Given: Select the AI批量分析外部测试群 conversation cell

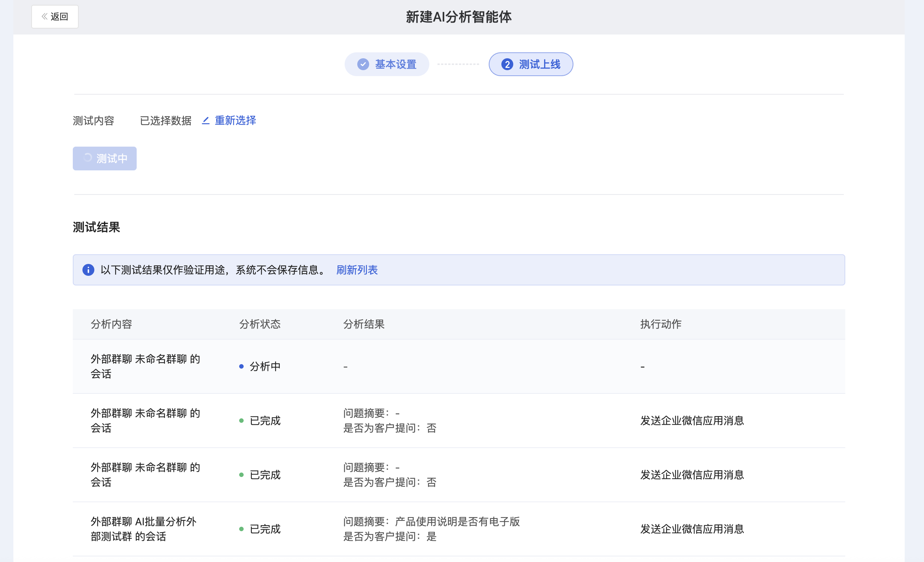Looking at the screenshot, I should coord(144,529).
